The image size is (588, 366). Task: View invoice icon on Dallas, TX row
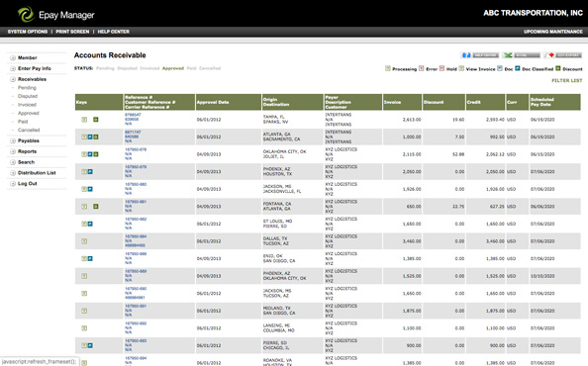(x=84, y=241)
